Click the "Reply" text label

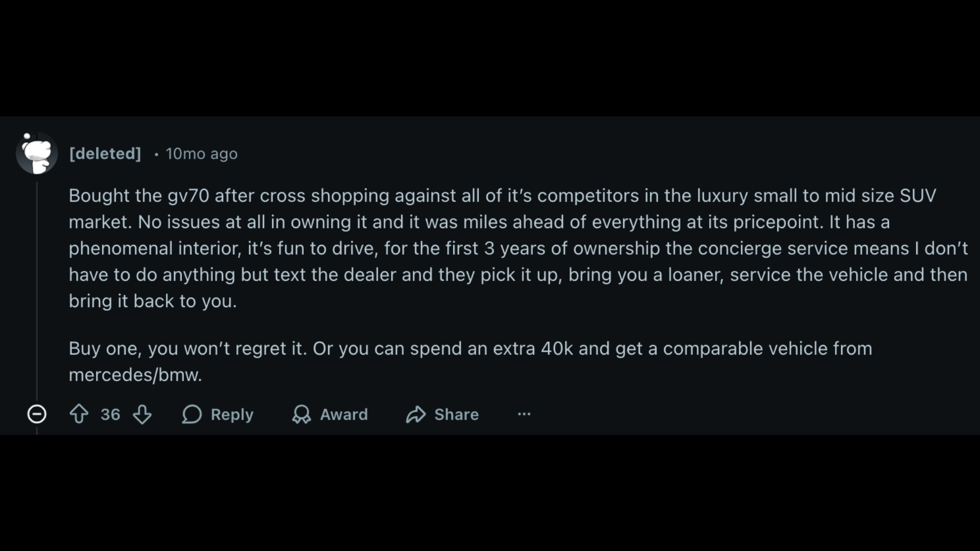tap(233, 415)
